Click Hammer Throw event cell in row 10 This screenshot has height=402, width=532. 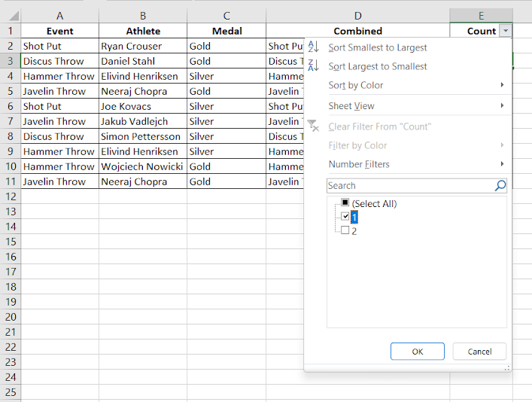click(x=59, y=166)
